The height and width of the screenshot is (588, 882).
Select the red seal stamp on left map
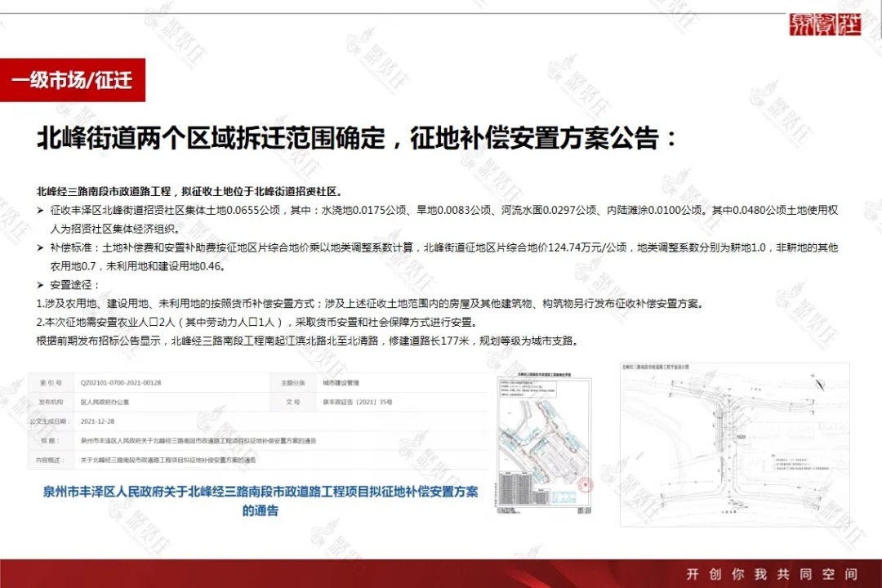584,484
